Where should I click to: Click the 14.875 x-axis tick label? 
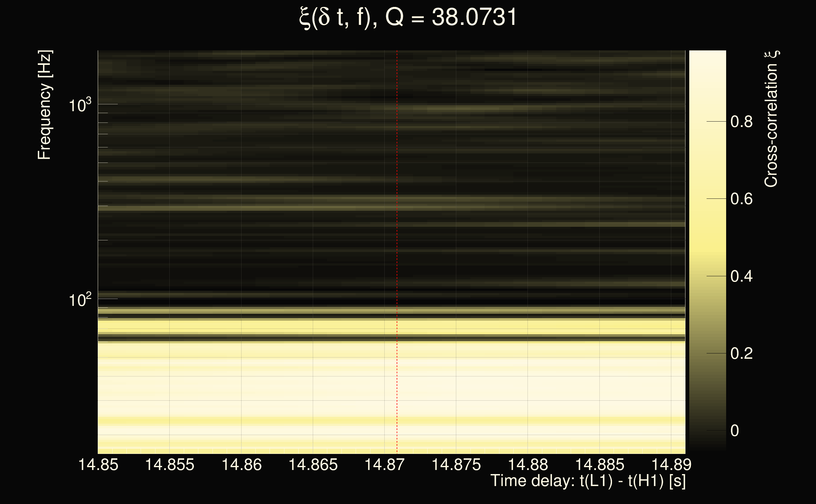click(456, 465)
